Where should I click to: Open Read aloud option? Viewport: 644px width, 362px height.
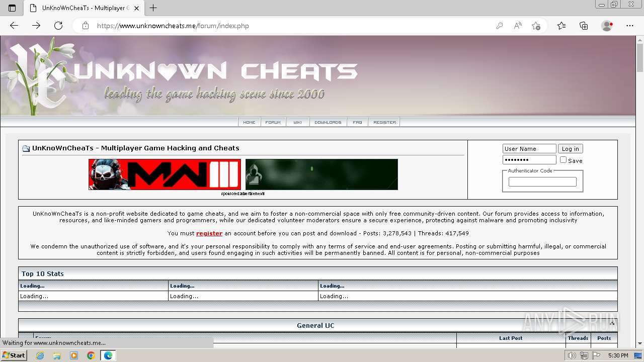click(x=518, y=26)
